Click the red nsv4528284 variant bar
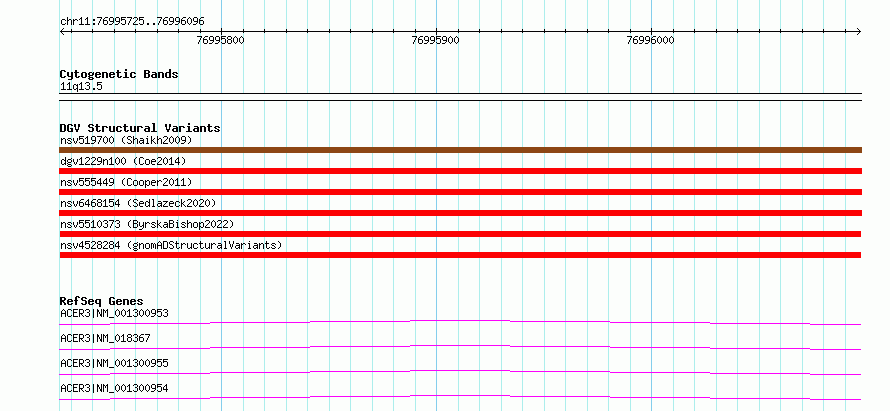Viewport: 890px width, 411px height. coord(460,255)
